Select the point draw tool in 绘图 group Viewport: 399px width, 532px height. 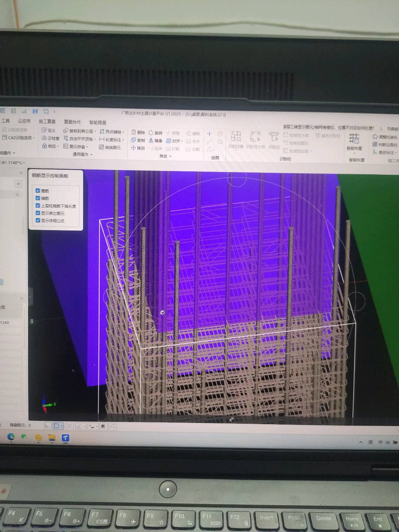pos(209,134)
